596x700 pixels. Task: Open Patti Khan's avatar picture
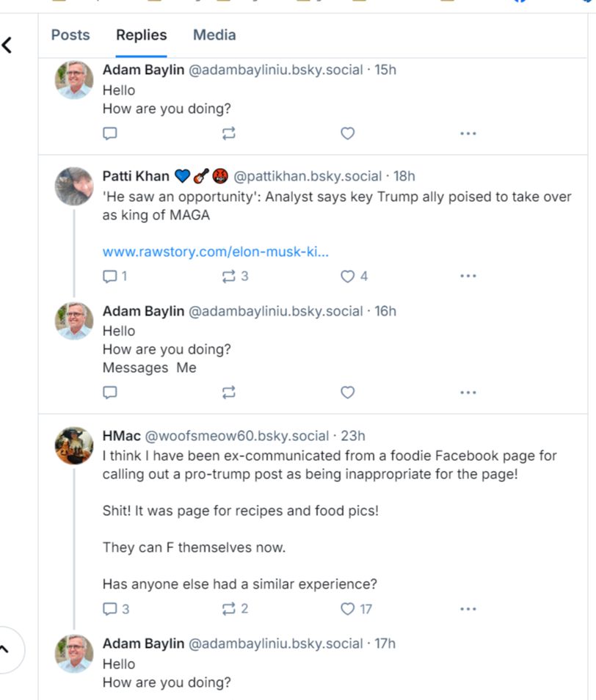tap(74, 186)
